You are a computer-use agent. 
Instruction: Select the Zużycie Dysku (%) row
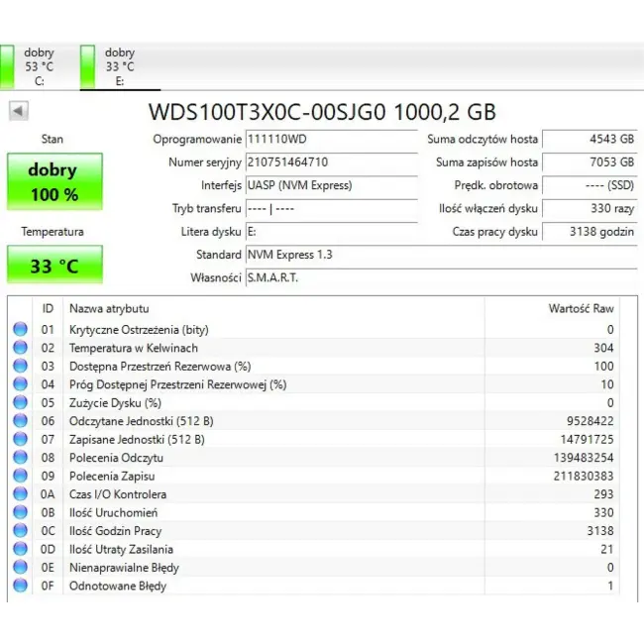[x=314, y=402]
